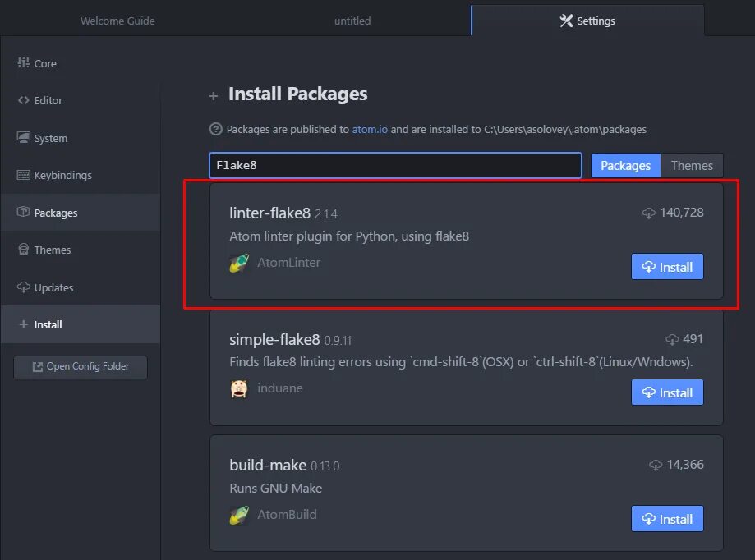Install the simple-flake8 package
Viewport: 755px width, 560px height.
(667, 392)
